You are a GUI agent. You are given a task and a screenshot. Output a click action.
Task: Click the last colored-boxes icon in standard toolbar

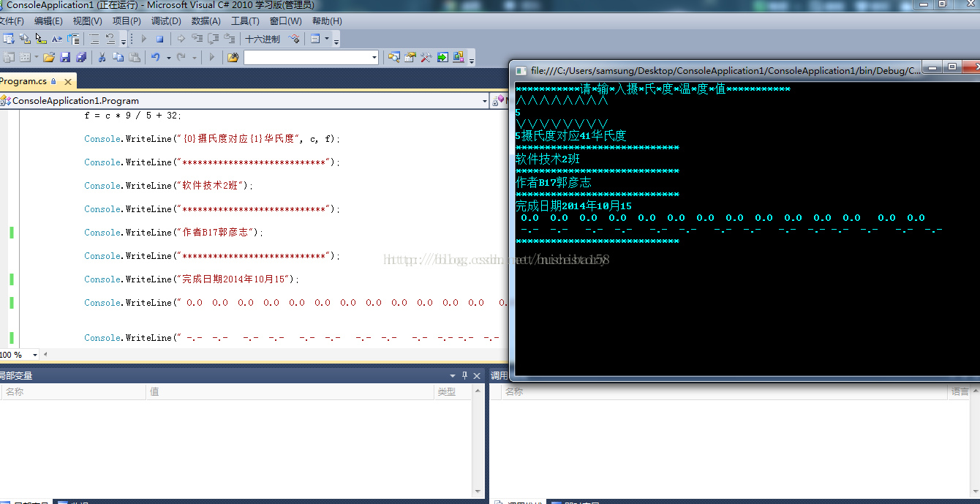point(459,57)
